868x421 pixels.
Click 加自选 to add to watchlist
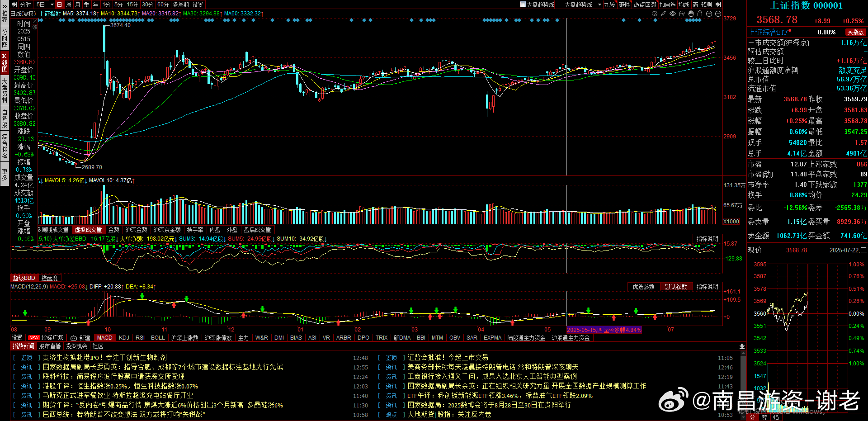667,5
